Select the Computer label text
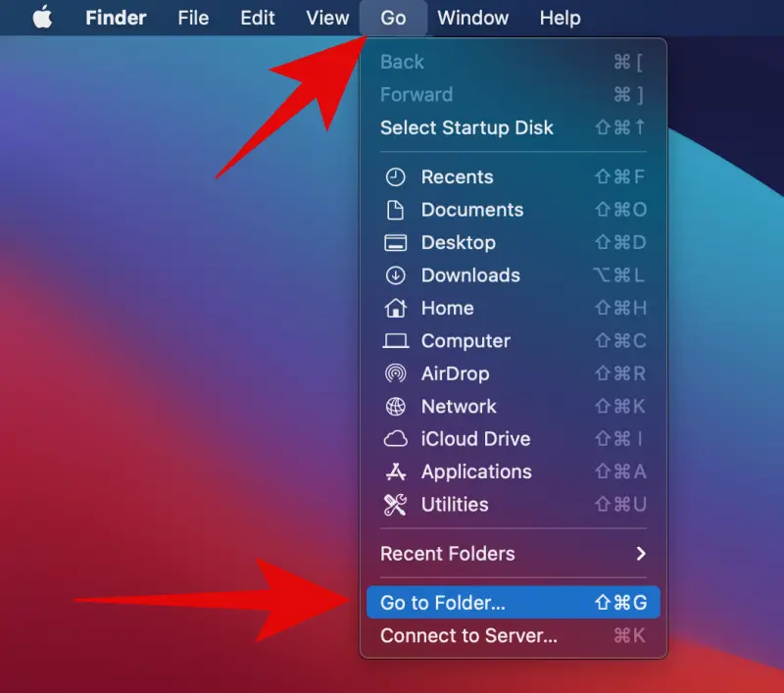The image size is (784, 693). pyautogui.click(x=465, y=341)
